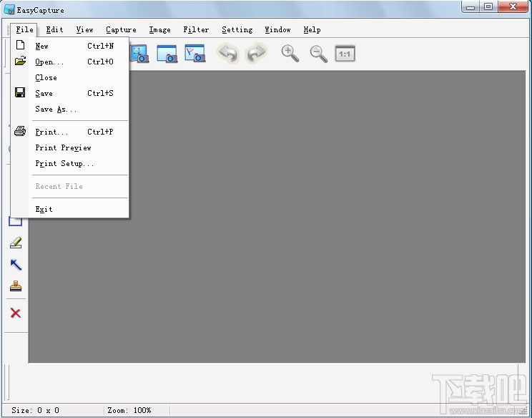Click the capture window-with-cursor toolbar icon
The image size is (532, 418).
[195, 53]
